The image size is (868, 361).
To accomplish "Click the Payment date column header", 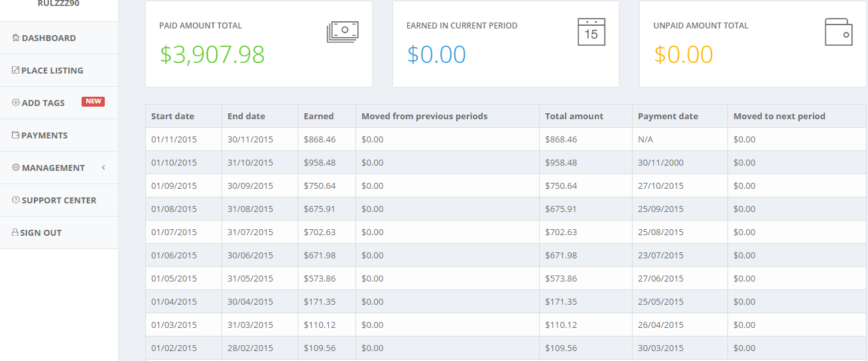I will click(668, 116).
